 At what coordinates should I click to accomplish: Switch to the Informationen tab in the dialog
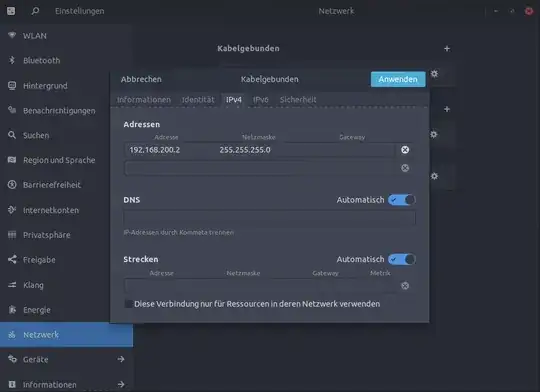144,100
